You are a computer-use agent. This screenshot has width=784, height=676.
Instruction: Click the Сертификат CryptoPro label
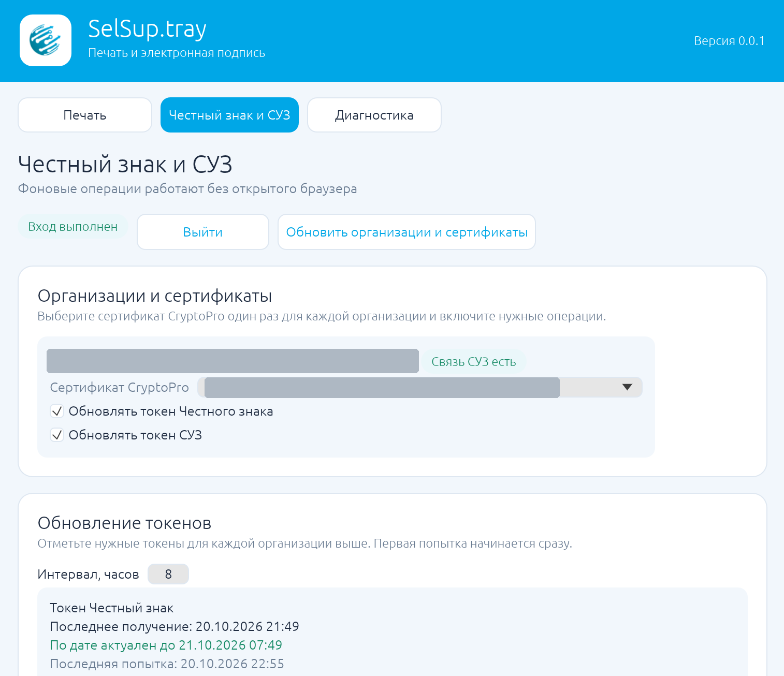pyautogui.click(x=120, y=388)
